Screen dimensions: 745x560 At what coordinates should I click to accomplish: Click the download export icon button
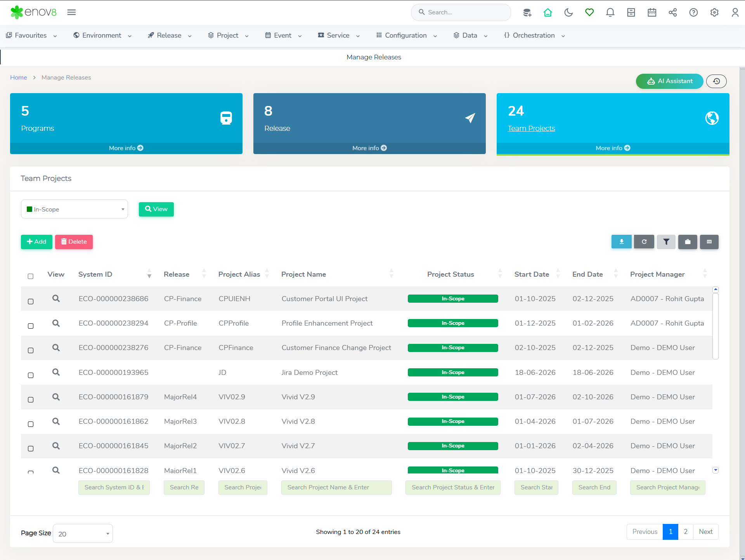pyautogui.click(x=621, y=242)
